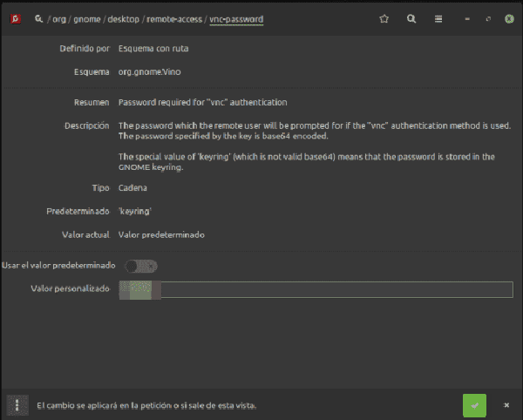
Task: Open the path search magnifier icon
Action: (38, 19)
